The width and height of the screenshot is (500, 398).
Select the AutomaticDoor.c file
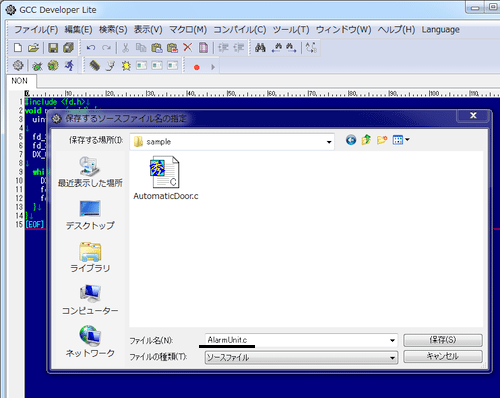pyautogui.click(x=166, y=178)
